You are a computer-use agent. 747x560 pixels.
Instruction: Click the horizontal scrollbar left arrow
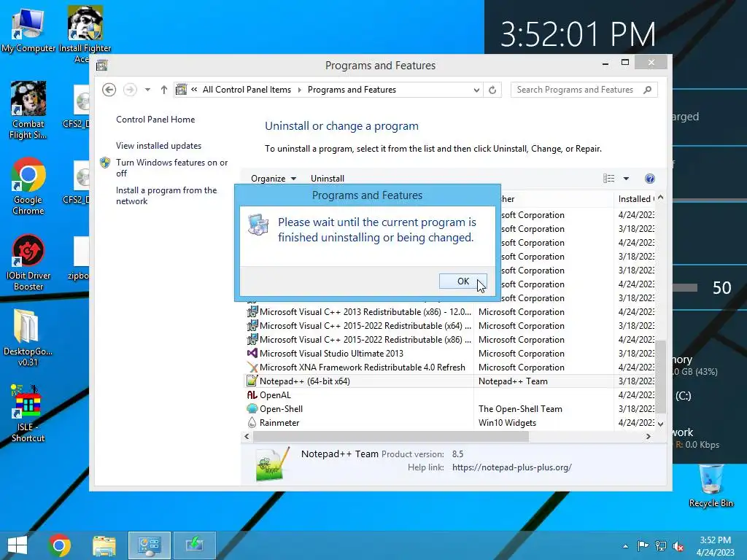(247, 436)
